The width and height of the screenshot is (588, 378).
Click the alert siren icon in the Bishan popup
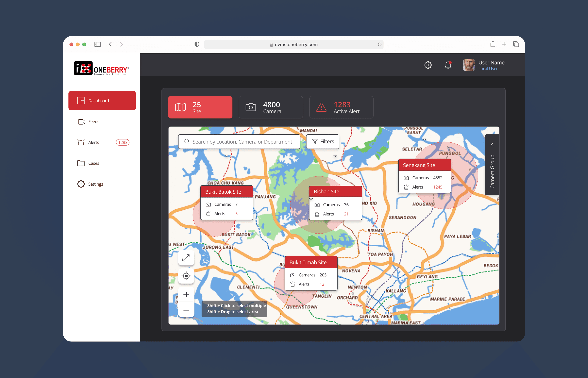[317, 214]
